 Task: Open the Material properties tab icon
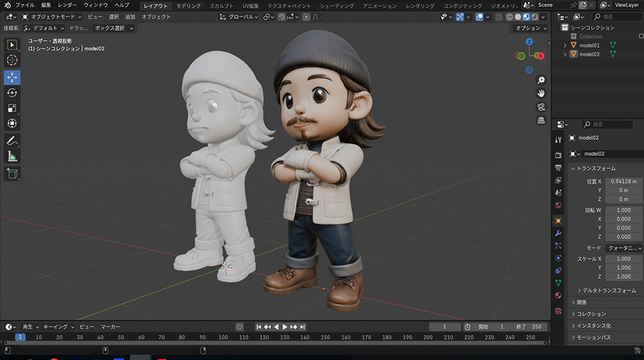[x=558, y=295]
